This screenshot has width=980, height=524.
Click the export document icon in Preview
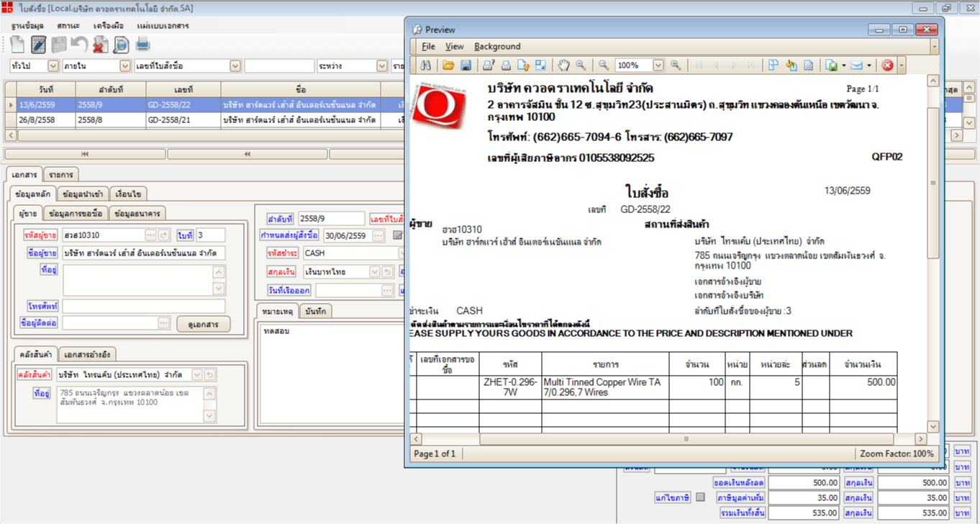point(832,65)
